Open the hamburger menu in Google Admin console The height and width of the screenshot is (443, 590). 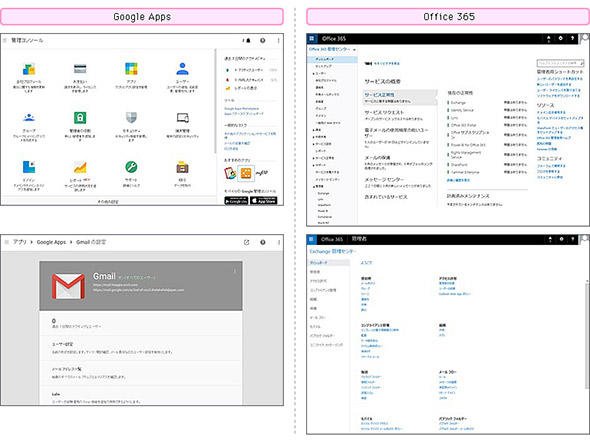tap(5, 40)
